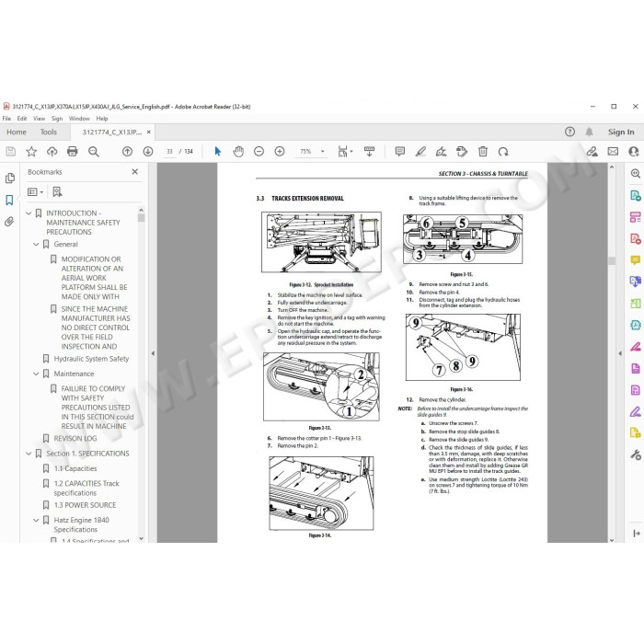
Task: Open the Edit menu
Action: (22, 119)
